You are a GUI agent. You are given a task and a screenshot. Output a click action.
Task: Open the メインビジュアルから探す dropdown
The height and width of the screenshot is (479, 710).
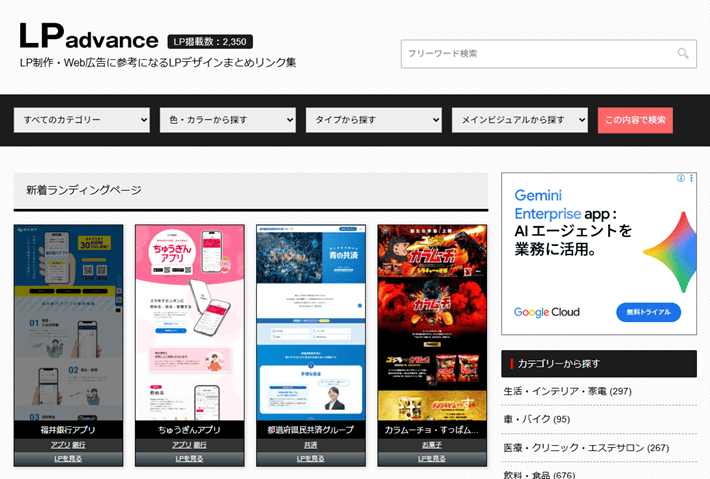pos(520,120)
